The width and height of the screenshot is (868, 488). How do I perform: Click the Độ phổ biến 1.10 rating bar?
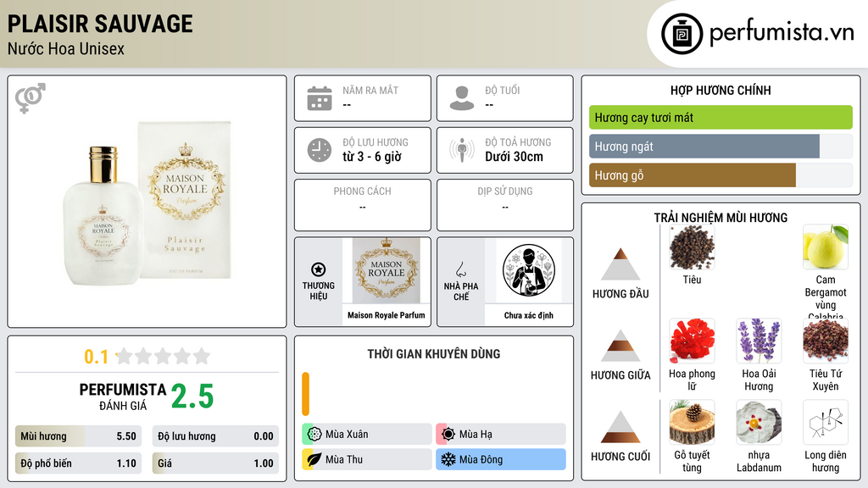(78, 463)
